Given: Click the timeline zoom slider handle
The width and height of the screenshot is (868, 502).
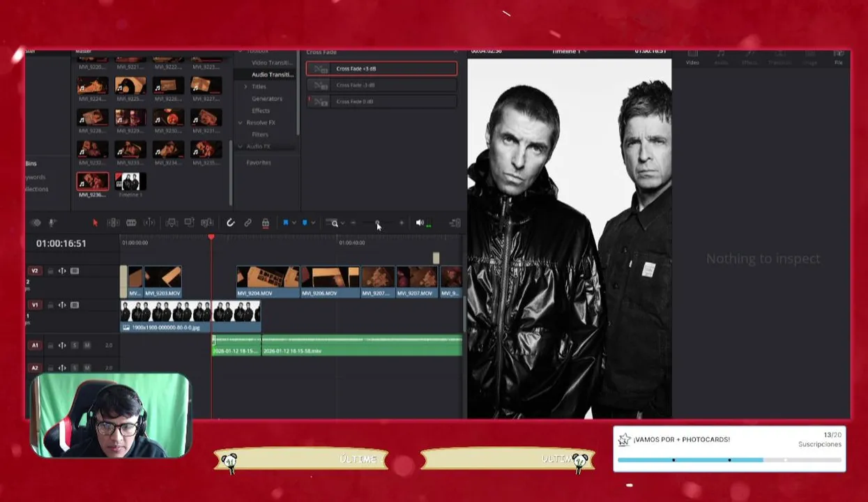Looking at the screenshot, I should [x=377, y=223].
